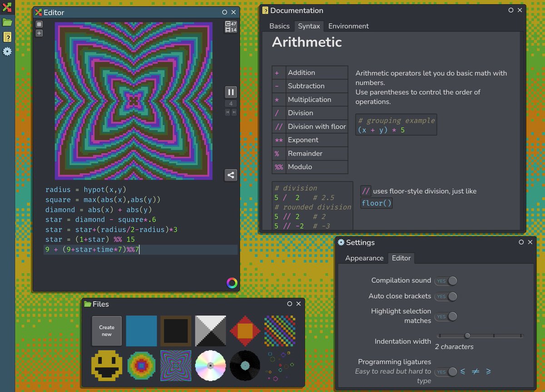
Task: Click the Create new button in Files
Action: pos(107,331)
